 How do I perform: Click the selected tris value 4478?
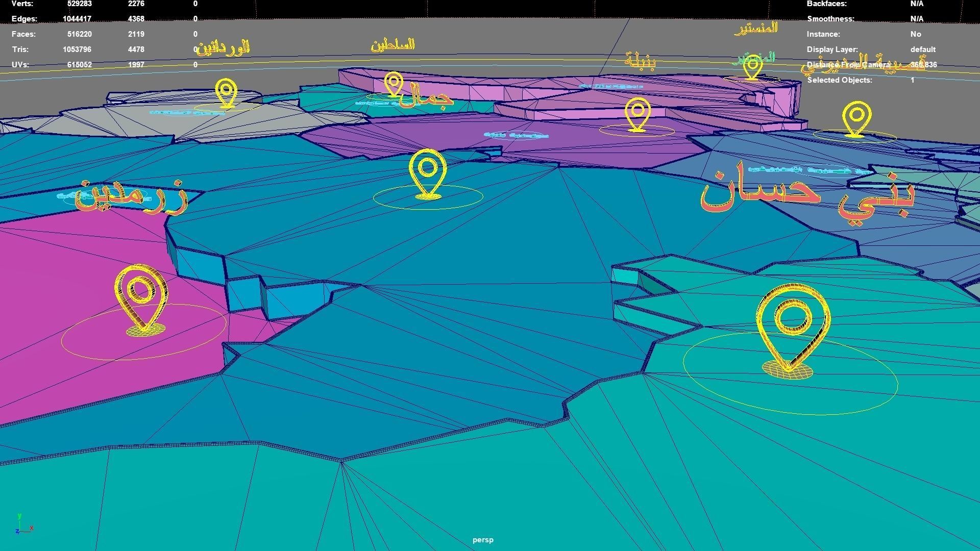pos(136,49)
